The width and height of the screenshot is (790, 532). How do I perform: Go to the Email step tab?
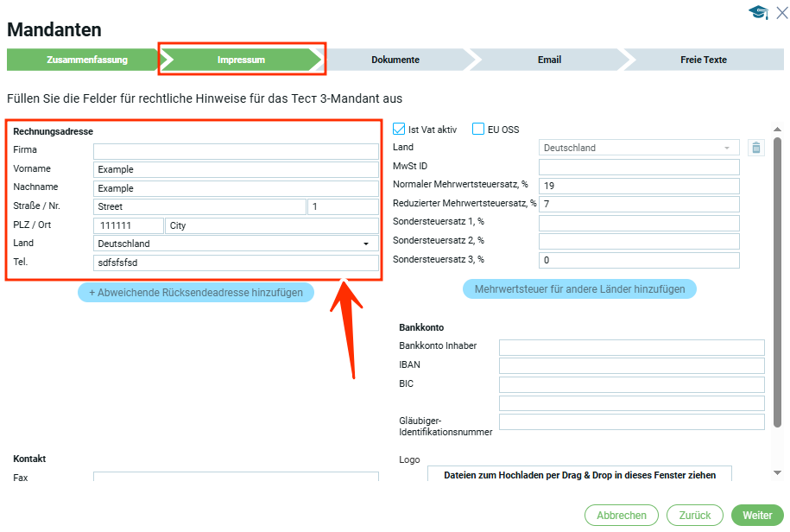coord(549,60)
